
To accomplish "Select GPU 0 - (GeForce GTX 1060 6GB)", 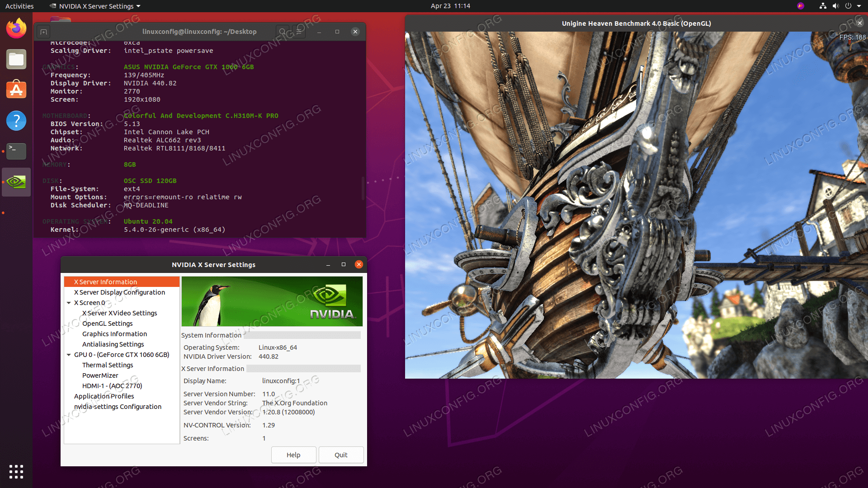I will 122,355.
